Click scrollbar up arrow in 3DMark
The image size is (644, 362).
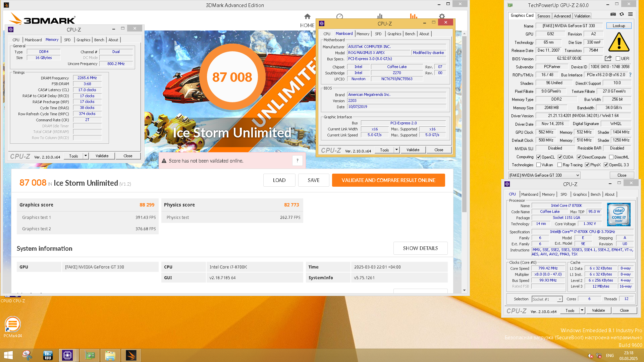click(x=464, y=34)
